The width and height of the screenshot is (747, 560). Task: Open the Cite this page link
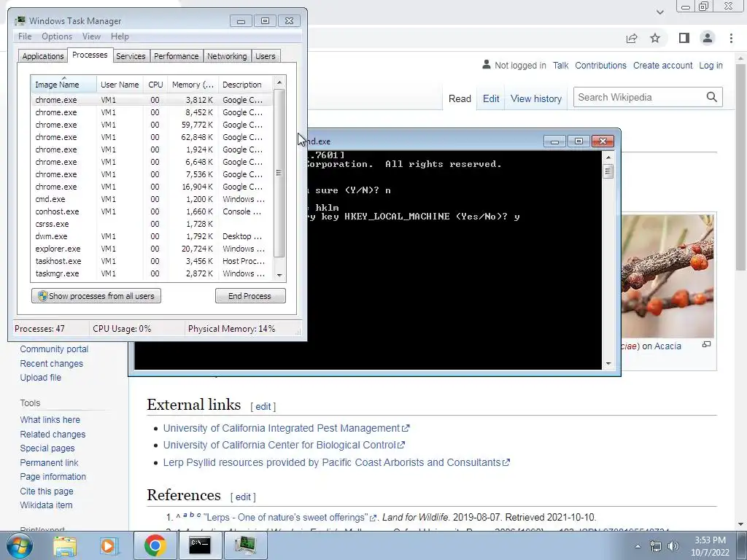[x=47, y=491]
